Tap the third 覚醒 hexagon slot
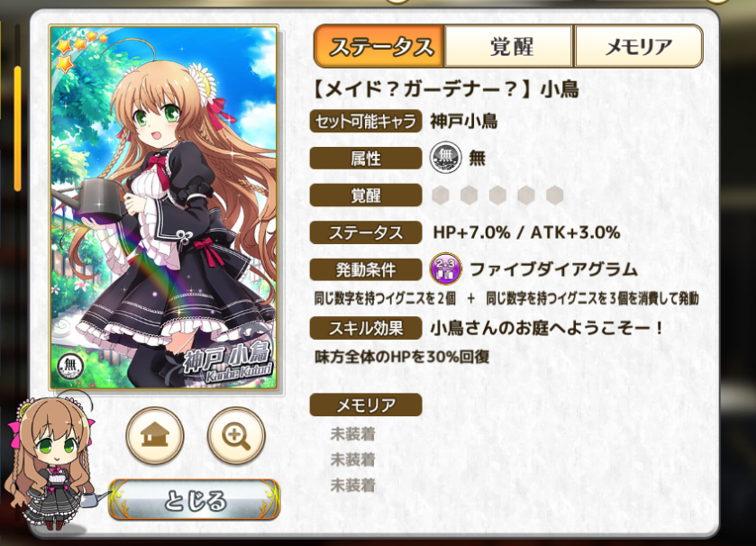 click(497, 196)
